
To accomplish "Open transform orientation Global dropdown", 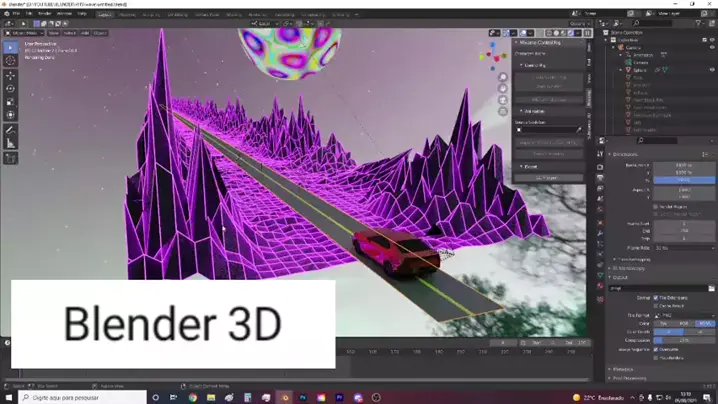I will 264,23.
